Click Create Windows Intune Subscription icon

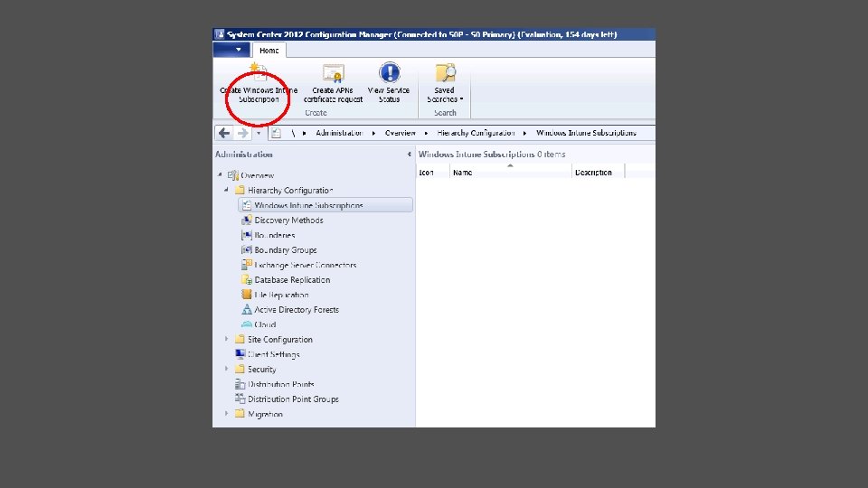click(258, 72)
